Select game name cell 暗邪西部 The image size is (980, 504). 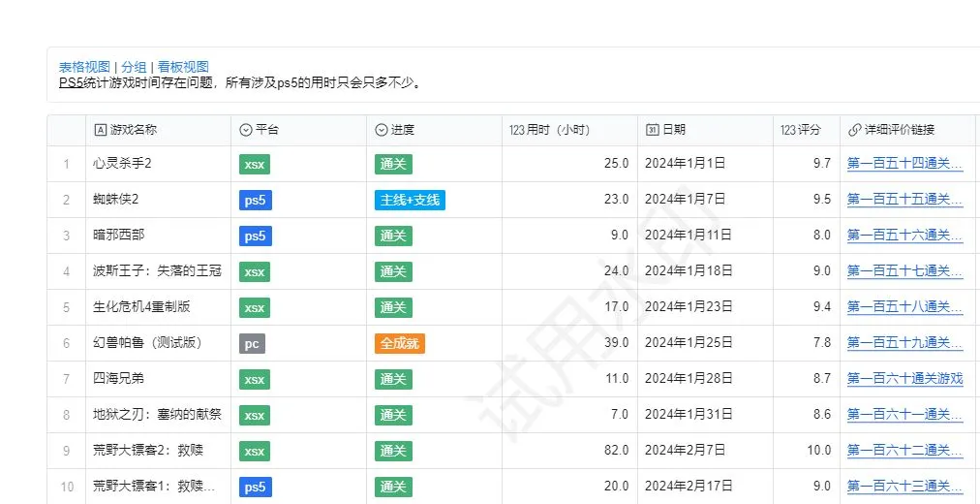click(158, 236)
